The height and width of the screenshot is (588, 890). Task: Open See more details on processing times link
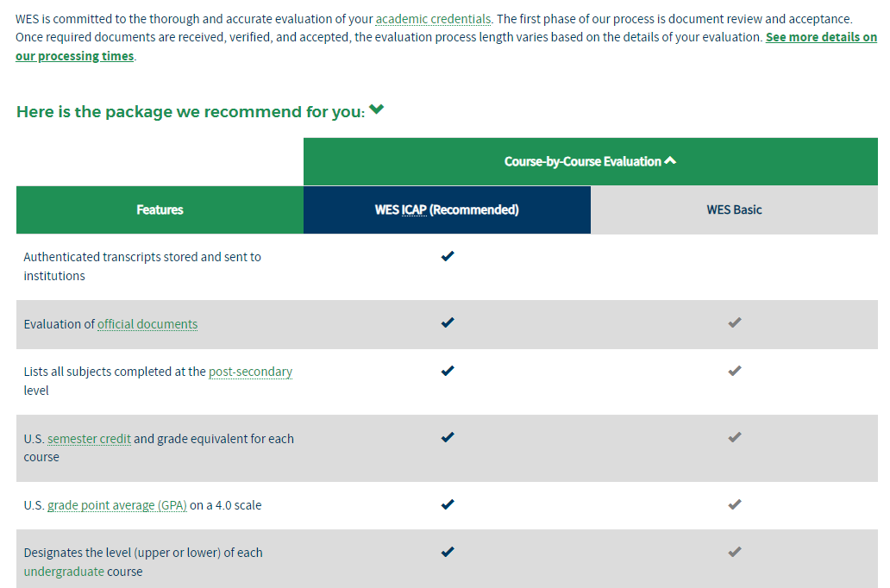point(820,38)
